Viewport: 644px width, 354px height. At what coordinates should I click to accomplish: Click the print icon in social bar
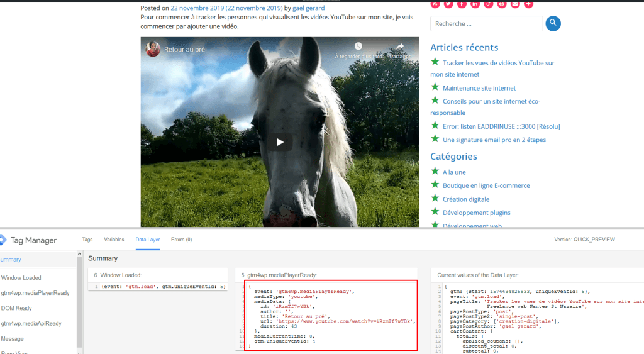(x=501, y=4)
